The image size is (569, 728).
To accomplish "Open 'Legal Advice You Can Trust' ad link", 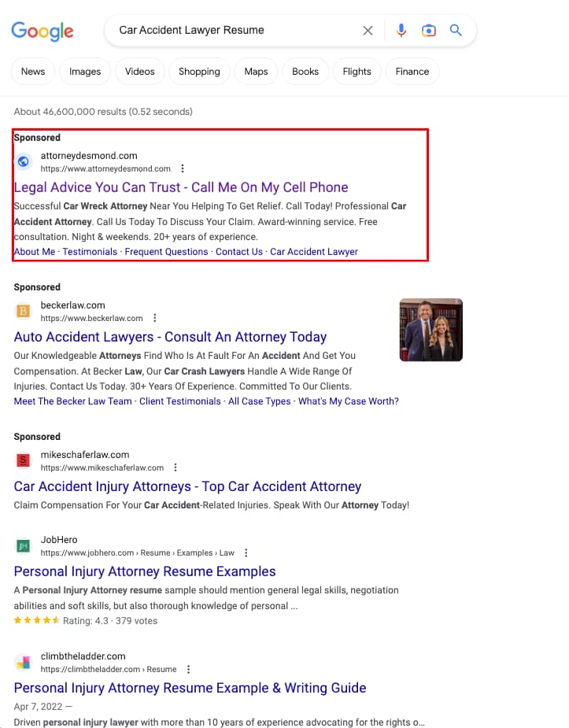I will pyautogui.click(x=181, y=187).
